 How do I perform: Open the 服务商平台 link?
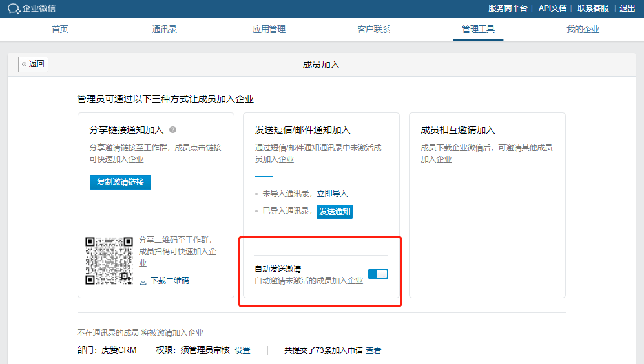[x=508, y=8]
